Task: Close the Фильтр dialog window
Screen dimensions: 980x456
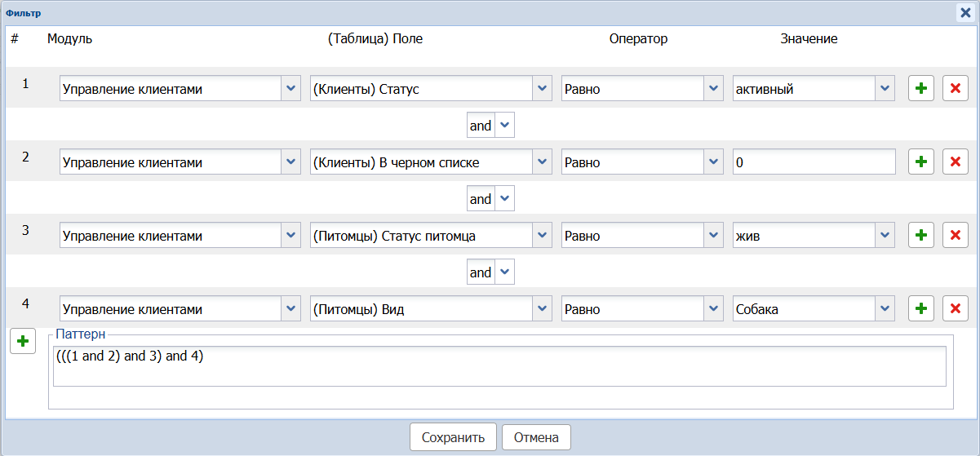Action: 964,12
